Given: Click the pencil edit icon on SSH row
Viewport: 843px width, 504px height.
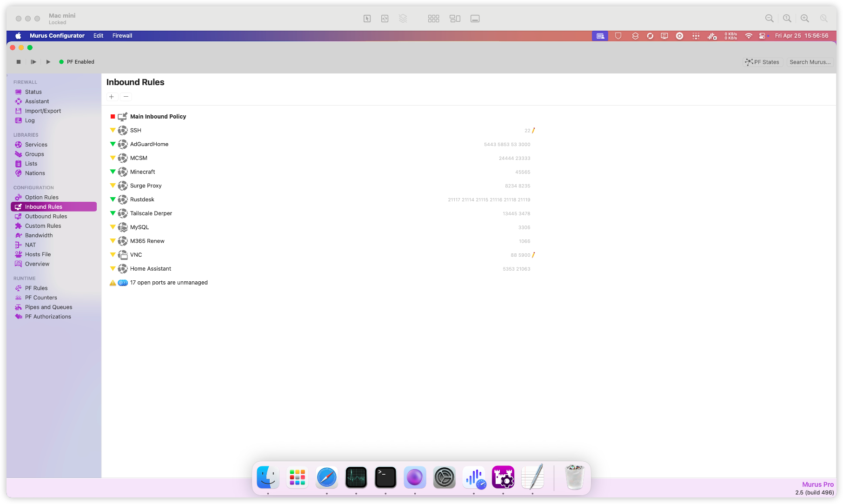Looking at the screenshot, I should pyautogui.click(x=533, y=131).
